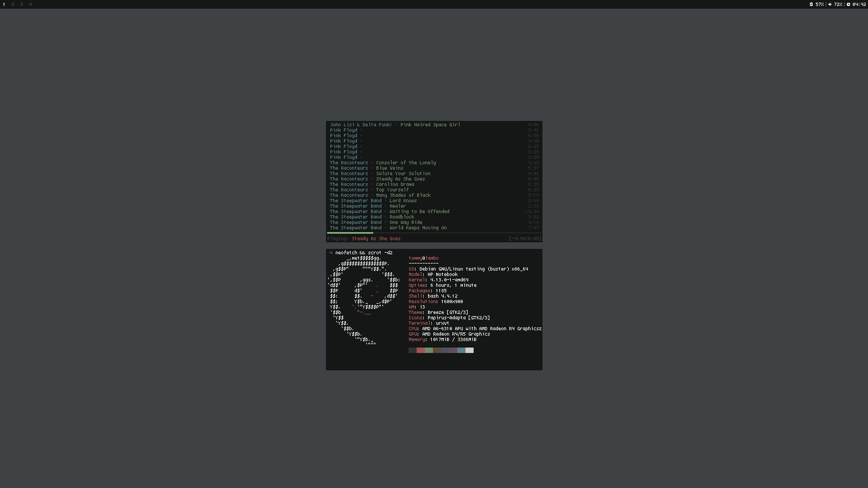Switch to workspace 2
This screenshot has height=488, width=868.
(13, 4)
